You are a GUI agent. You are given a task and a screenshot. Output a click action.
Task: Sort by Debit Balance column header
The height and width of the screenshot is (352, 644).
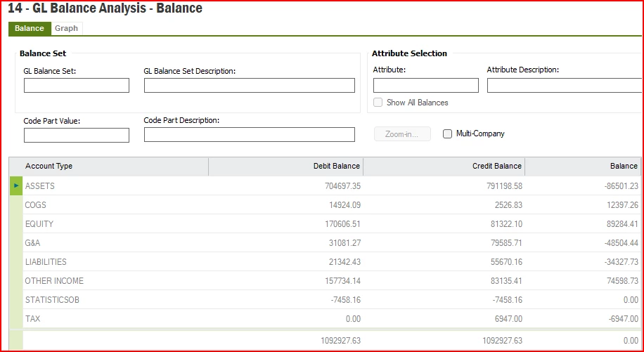click(x=286, y=166)
